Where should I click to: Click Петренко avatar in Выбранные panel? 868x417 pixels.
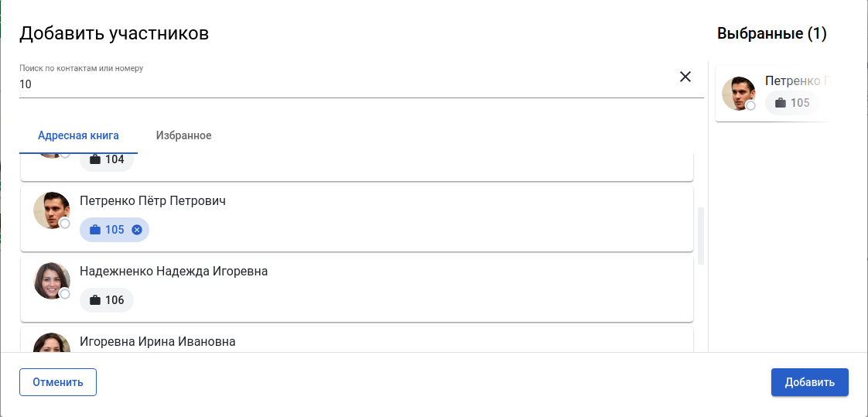click(739, 94)
